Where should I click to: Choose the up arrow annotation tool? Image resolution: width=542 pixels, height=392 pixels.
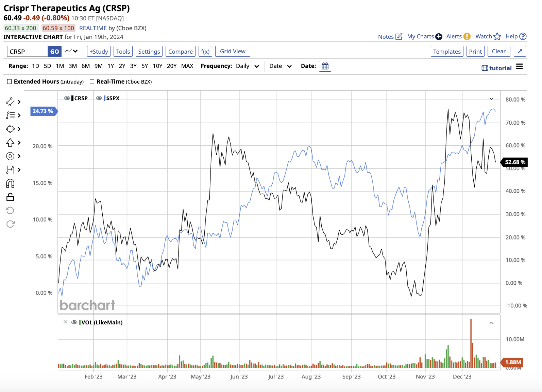(x=10, y=143)
